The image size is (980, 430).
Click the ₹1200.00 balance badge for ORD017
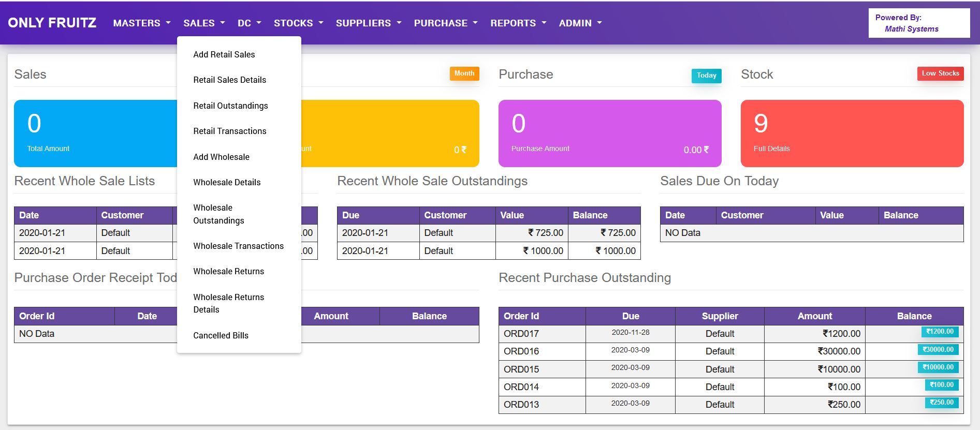(x=940, y=332)
